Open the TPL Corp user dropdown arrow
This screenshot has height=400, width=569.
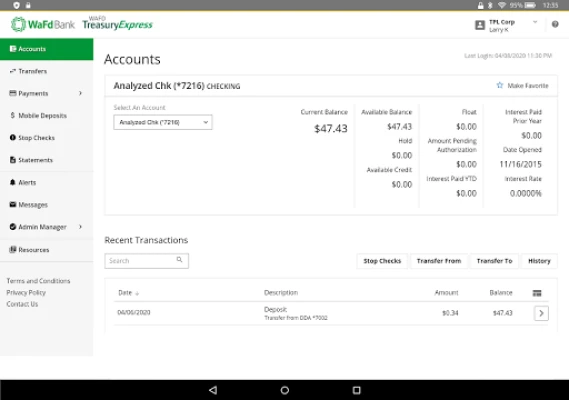point(535,22)
